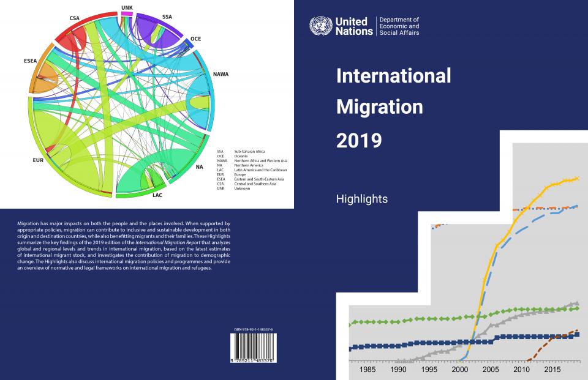Click the SSA label beside the chord diagram

pos(167,17)
